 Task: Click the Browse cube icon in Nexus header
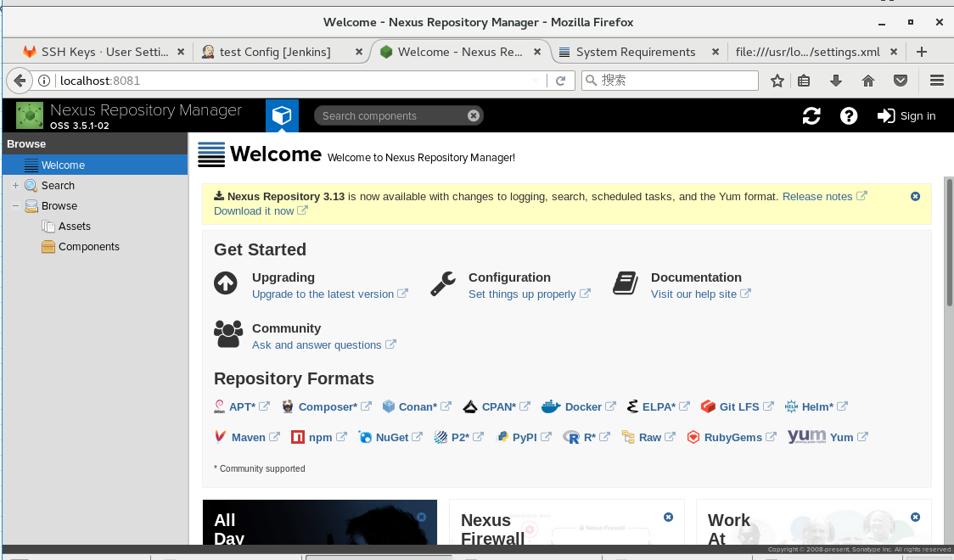(282, 115)
